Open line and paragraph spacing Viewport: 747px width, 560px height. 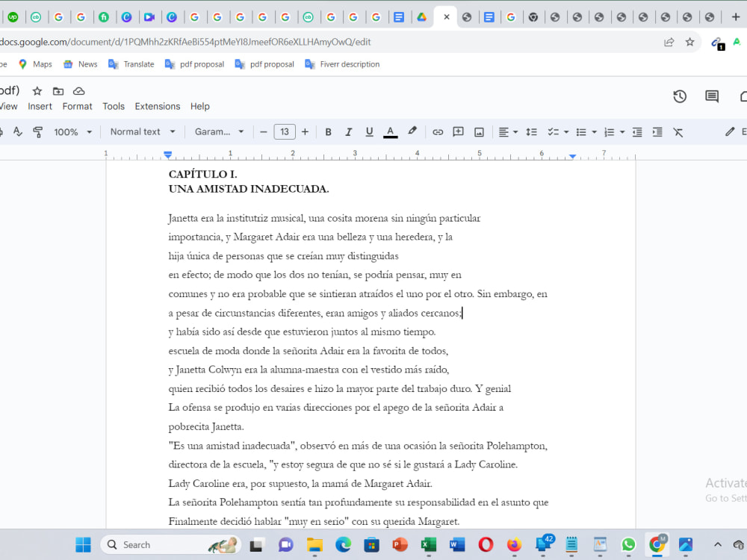coord(532,132)
